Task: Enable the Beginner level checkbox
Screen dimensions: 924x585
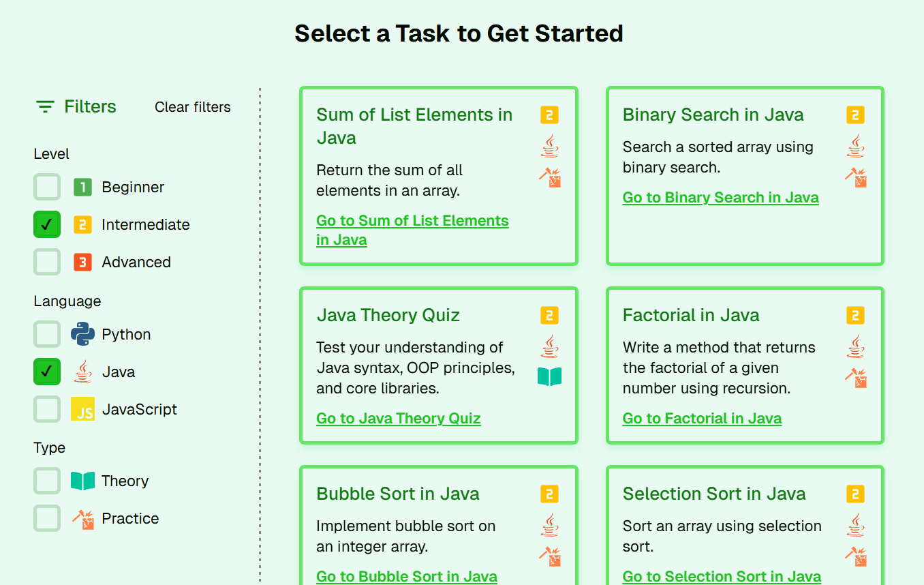Action: (47, 187)
